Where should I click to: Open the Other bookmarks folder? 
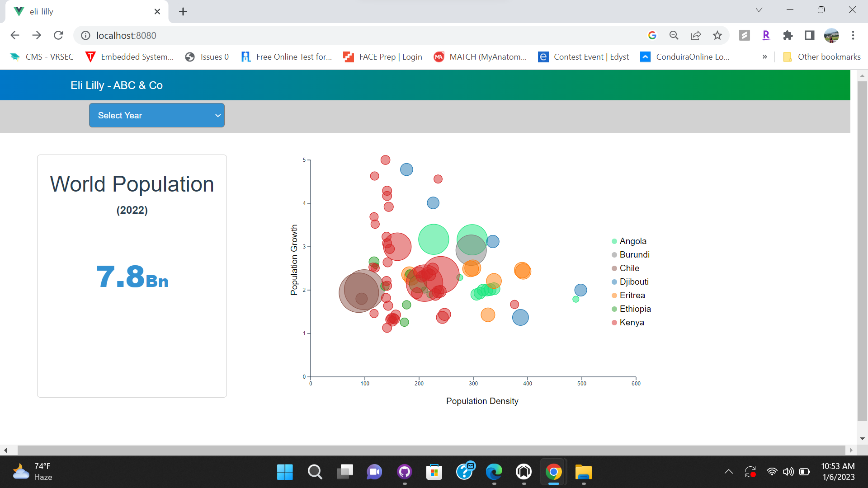pos(823,56)
